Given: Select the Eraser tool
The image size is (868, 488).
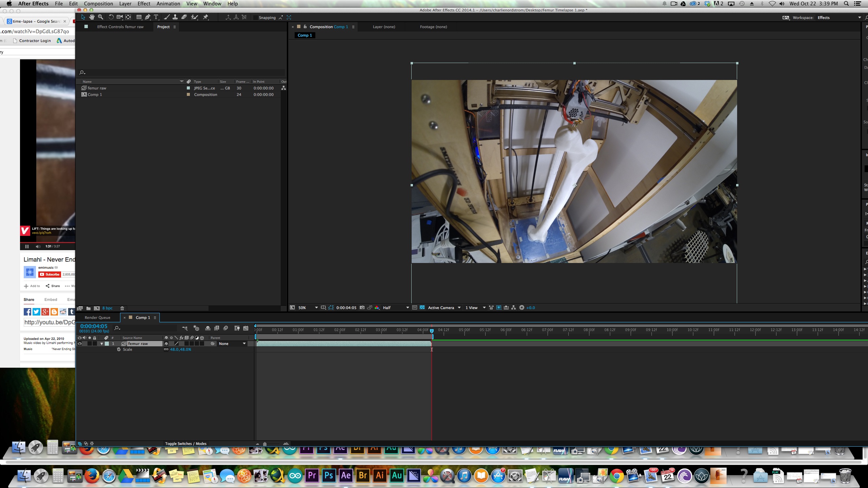Looking at the screenshot, I should pyautogui.click(x=184, y=17).
